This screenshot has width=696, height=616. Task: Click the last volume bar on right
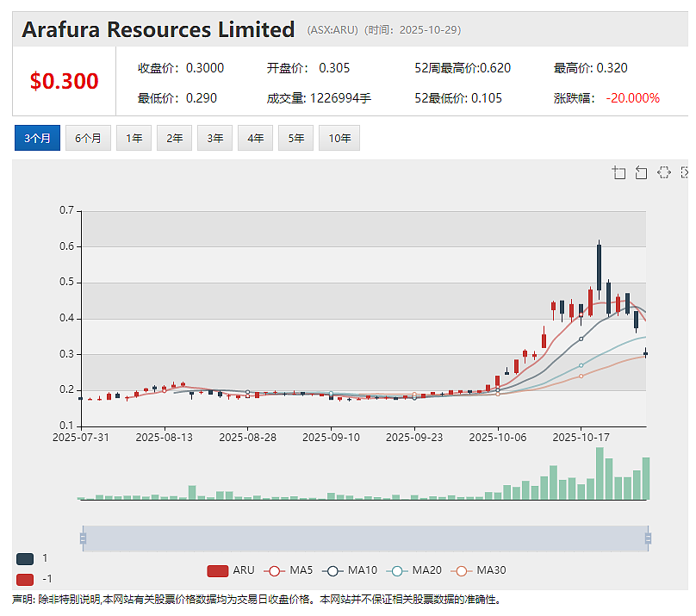646,478
